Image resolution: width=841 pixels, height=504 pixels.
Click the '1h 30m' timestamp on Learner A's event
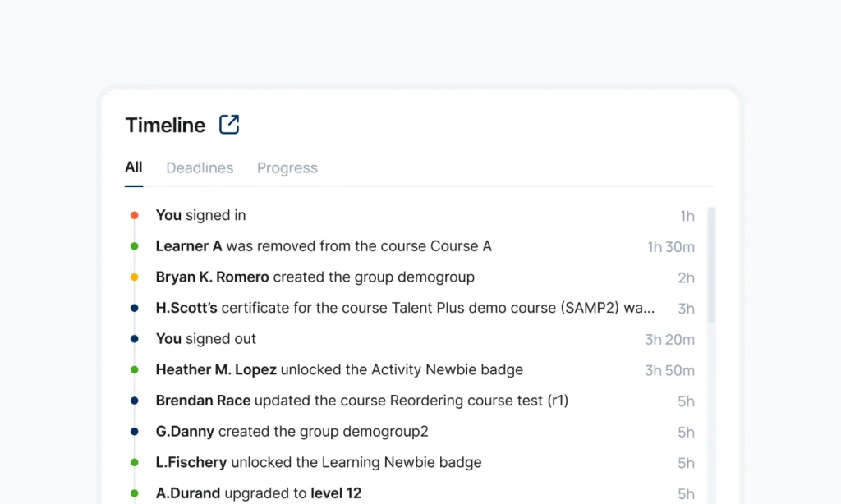click(x=669, y=246)
